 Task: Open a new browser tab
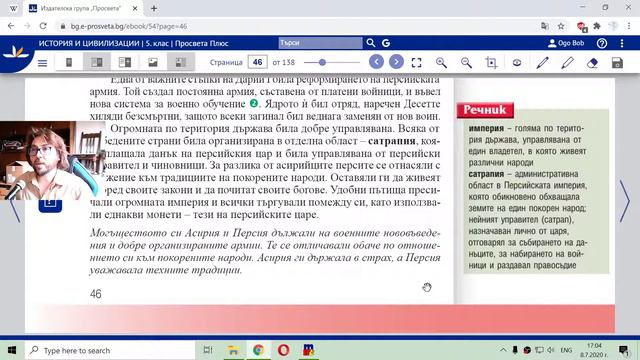[154, 8]
